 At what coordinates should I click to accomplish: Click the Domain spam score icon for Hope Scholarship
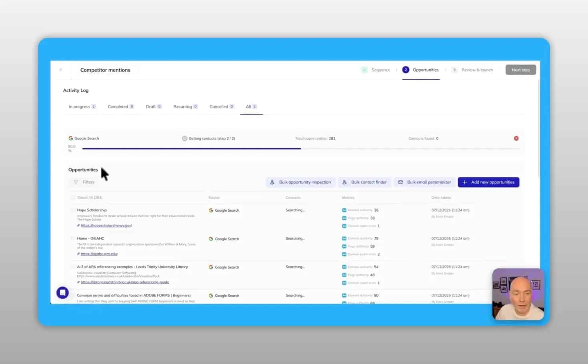click(344, 226)
